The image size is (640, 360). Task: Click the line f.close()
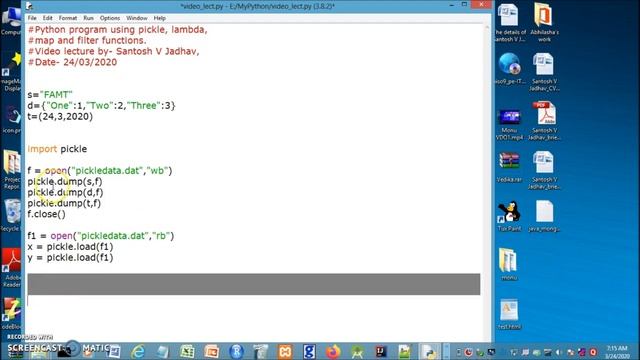pos(46,214)
